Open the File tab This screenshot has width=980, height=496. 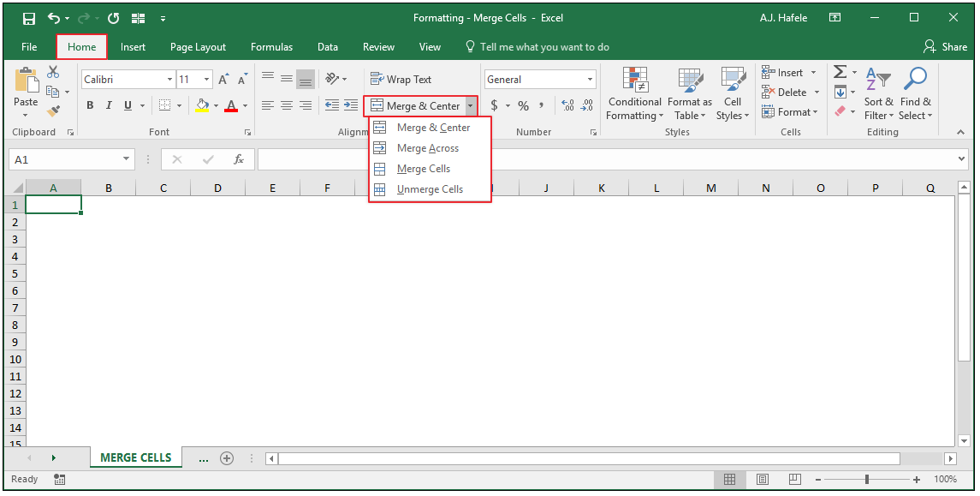pos(29,47)
